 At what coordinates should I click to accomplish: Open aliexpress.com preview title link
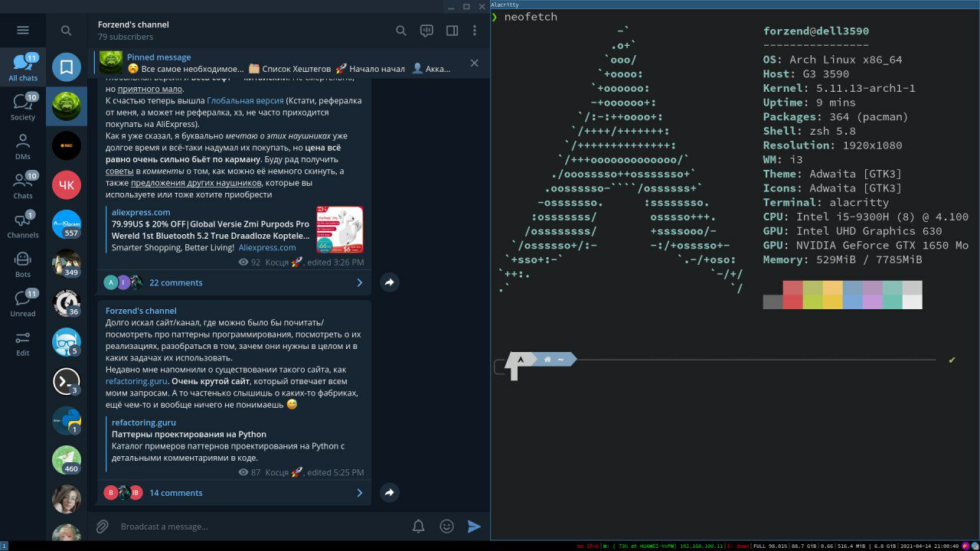pos(141,212)
